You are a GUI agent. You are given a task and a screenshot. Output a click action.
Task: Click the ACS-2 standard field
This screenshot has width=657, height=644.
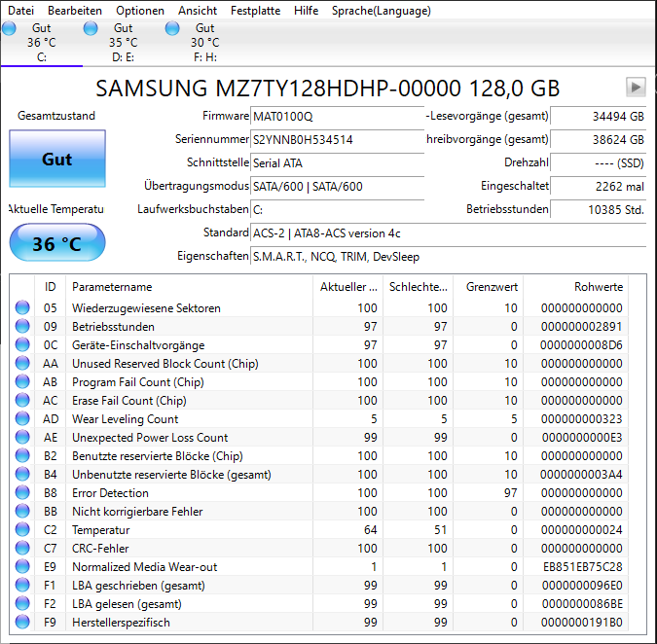point(449,233)
